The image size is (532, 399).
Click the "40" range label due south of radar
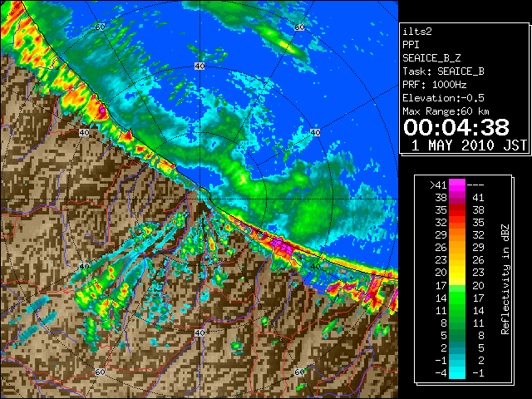click(199, 332)
